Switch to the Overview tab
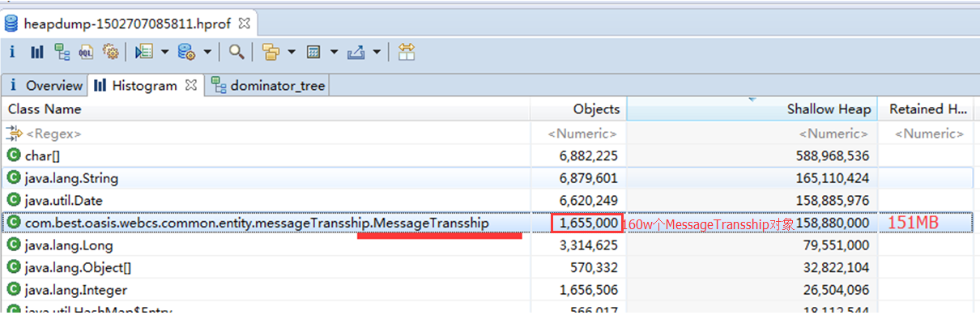980x315 pixels. coord(45,85)
